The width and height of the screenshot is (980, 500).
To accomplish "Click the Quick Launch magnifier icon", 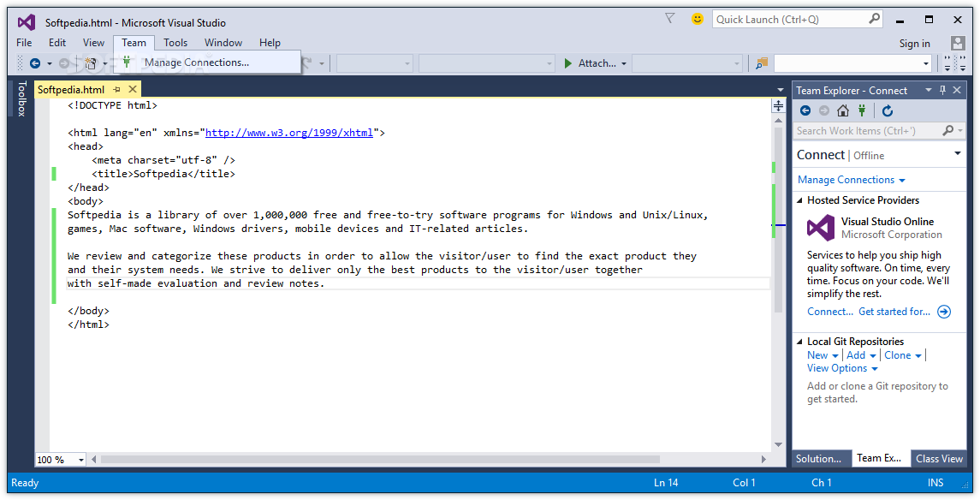I will (x=875, y=19).
